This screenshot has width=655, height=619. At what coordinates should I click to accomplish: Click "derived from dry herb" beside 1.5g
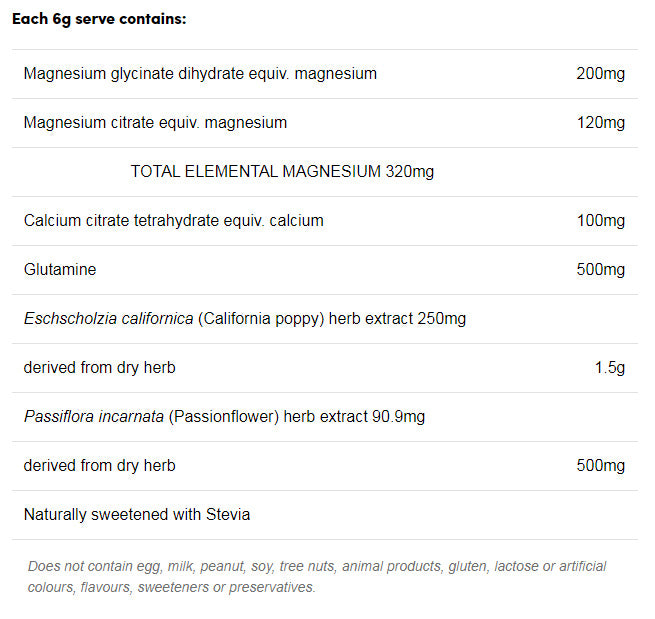click(99, 367)
